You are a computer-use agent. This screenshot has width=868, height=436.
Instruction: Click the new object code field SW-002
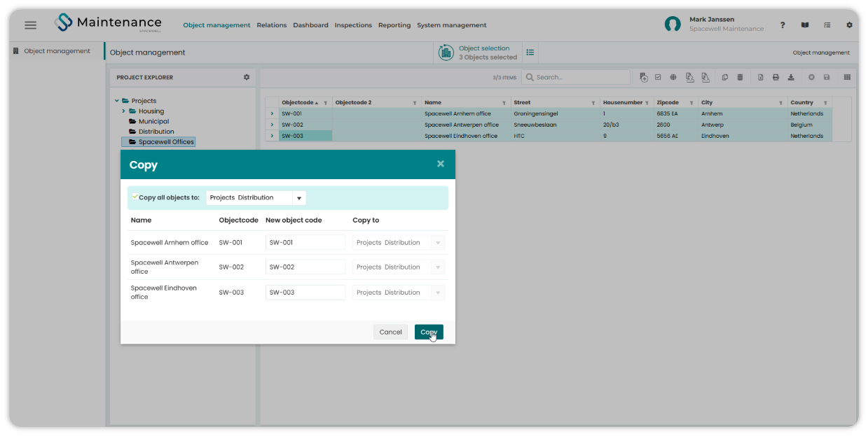[305, 267]
